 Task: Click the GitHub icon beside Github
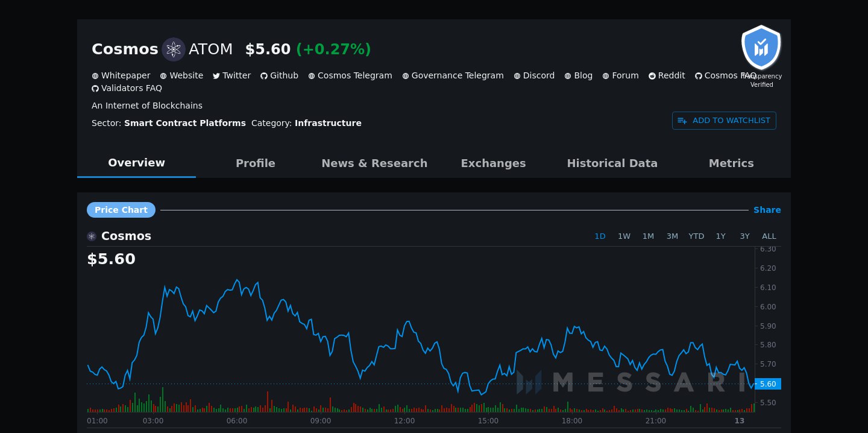(264, 76)
